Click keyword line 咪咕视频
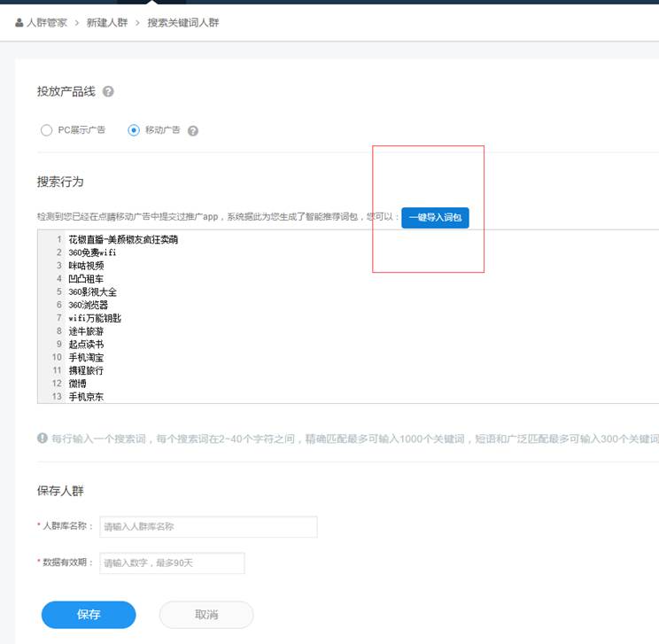Viewport: 659px width, 644px height. [x=86, y=266]
